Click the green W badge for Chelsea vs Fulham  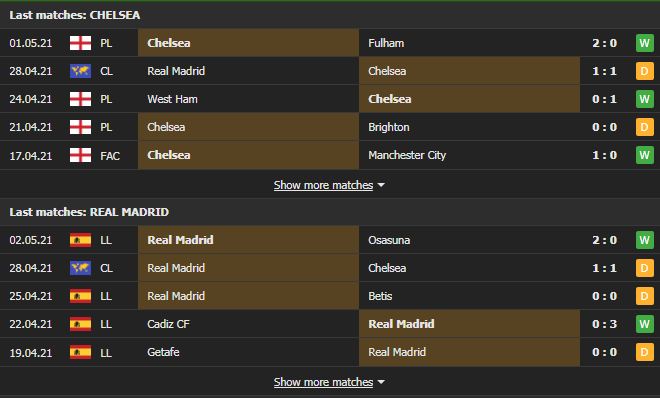click(644, 43)
